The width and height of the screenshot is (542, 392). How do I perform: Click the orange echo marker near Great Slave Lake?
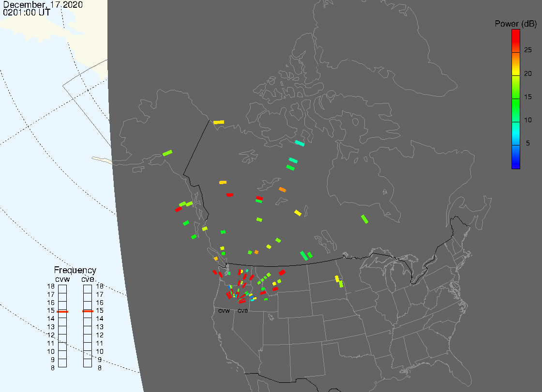point(283,189)
